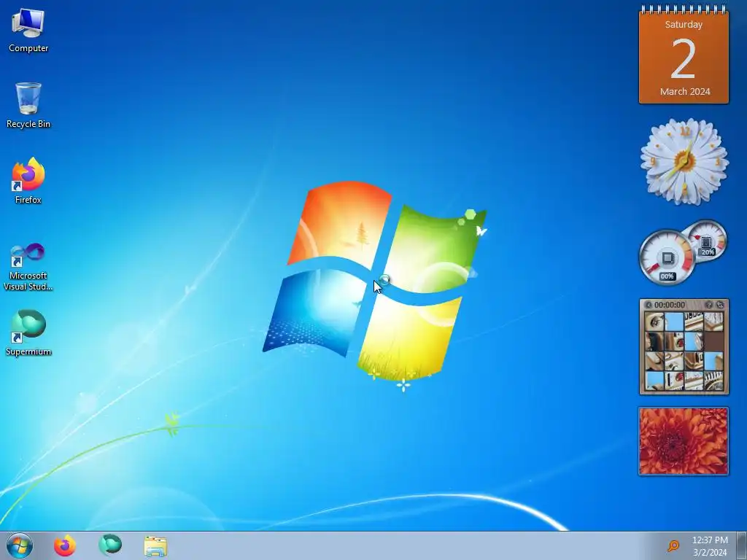Screen dimensions: 747x560
Task: Launch Firefox from the taskbar
Action: (64, 545)
